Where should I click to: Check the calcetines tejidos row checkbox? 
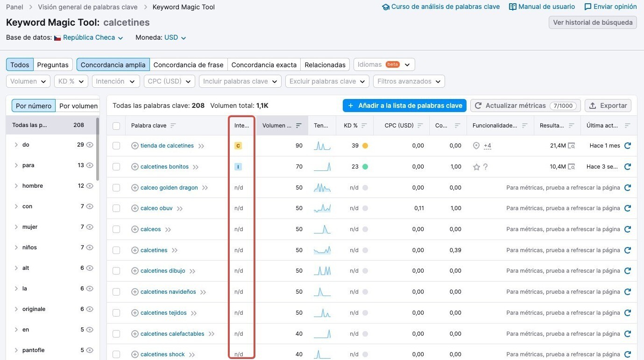[116, 313]
